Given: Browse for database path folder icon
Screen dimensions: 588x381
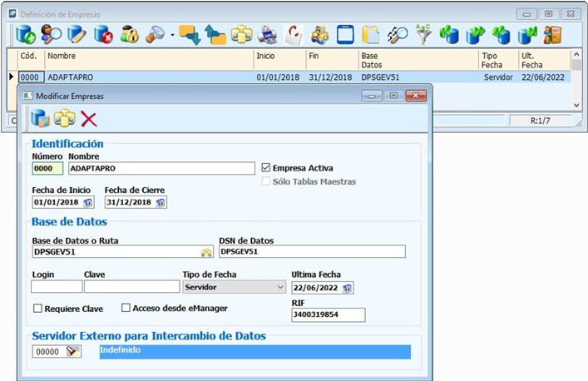Looking at the screenshot, I should click(205, 252).
